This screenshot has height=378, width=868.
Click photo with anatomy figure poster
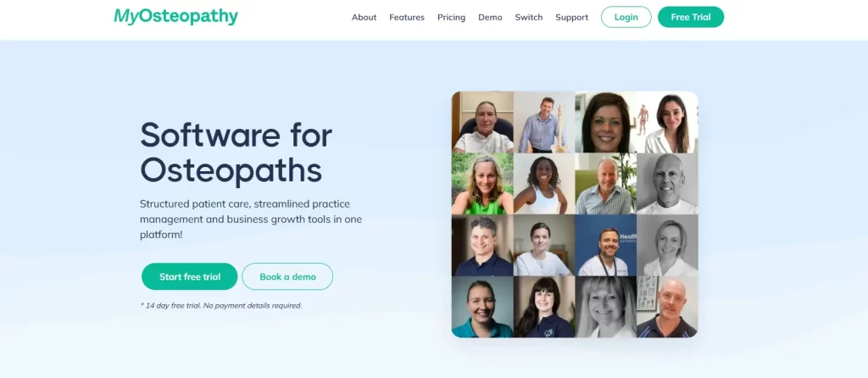point(667,122)
